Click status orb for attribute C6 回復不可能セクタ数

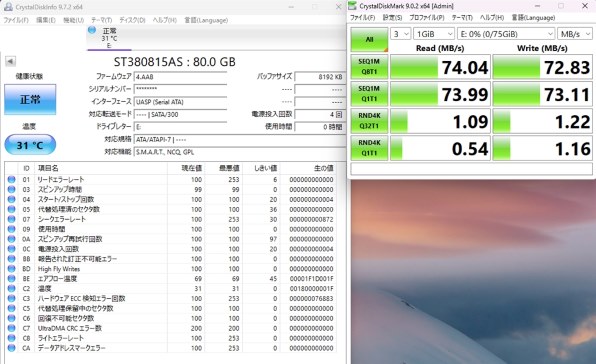[x=11, y=318]
